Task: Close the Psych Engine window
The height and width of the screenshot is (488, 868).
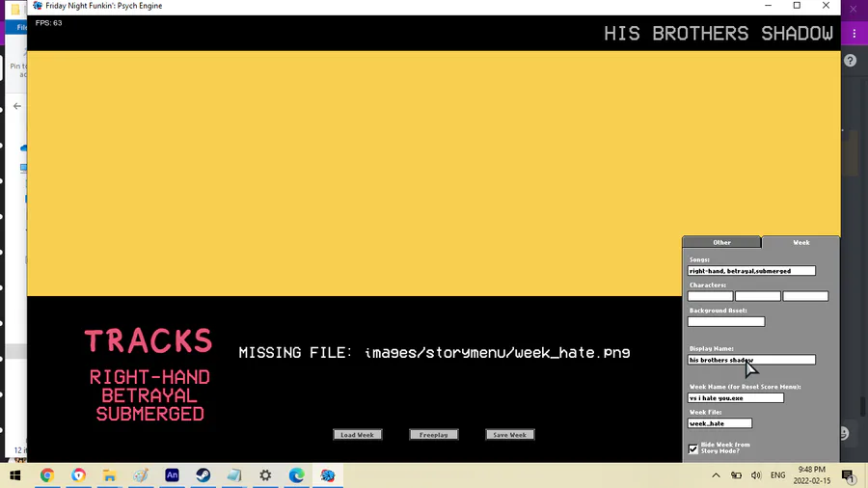Action: [x=826, y=6]
